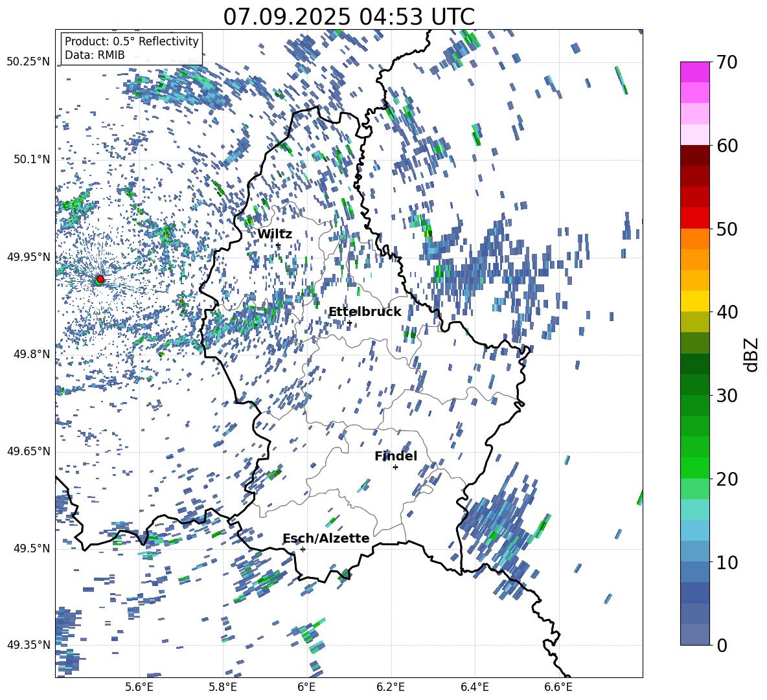This screenshot has width=767, height=700.
Task: Click the 49.95°N latitude label
Action: [29, 256]
